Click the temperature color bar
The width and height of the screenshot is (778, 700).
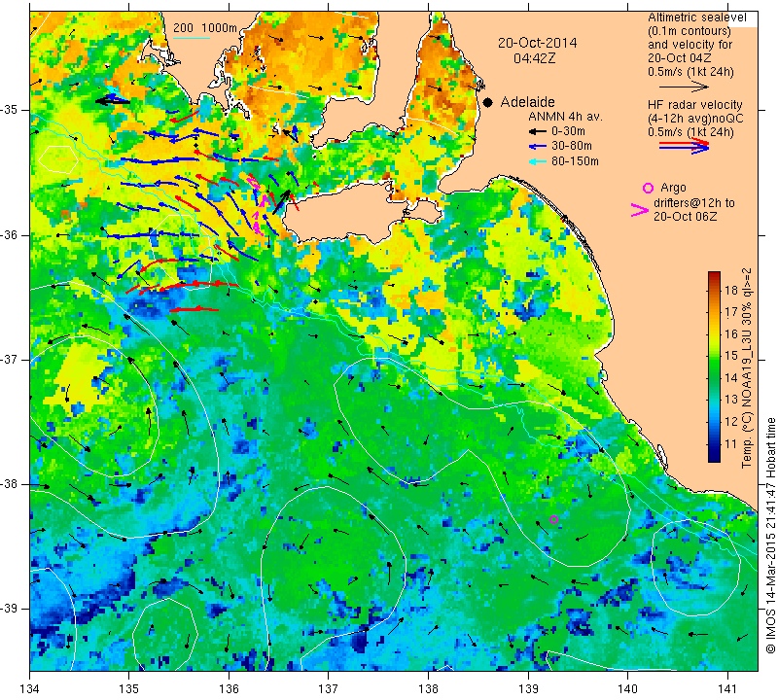(x=714, y=367)
